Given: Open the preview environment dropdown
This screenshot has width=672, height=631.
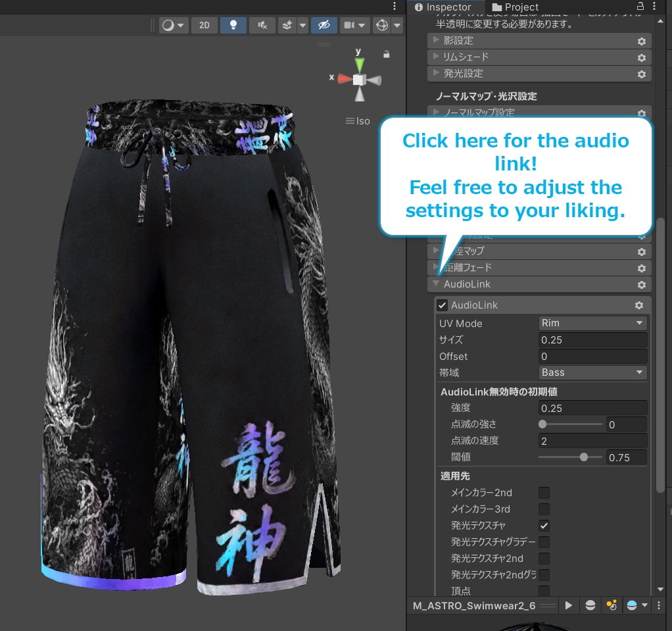Looking at the screenshot, I should [x=637, y=605].
